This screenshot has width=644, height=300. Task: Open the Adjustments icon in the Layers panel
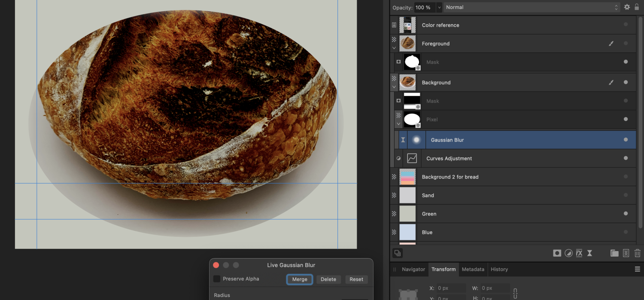click(x=568, y=253)
